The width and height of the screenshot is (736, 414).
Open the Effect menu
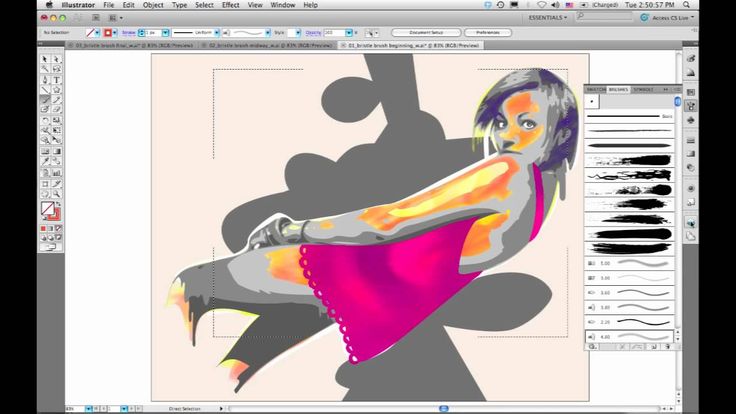click(x=230, y=5)
